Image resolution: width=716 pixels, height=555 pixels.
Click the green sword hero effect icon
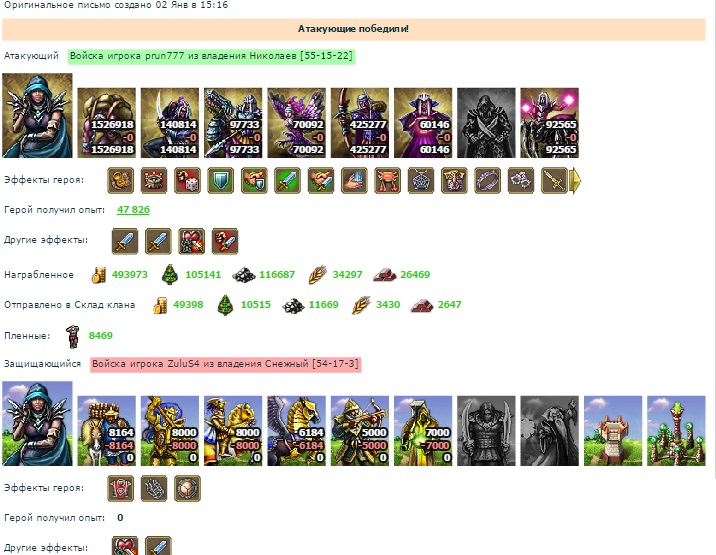[287, 180]
